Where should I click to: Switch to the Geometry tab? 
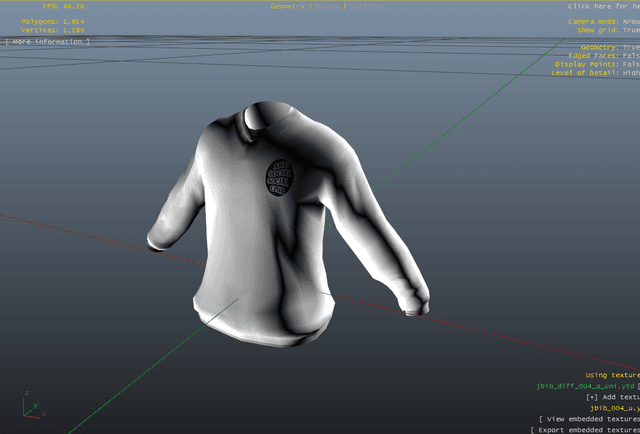pyautogui.click(x=289, y=6)
